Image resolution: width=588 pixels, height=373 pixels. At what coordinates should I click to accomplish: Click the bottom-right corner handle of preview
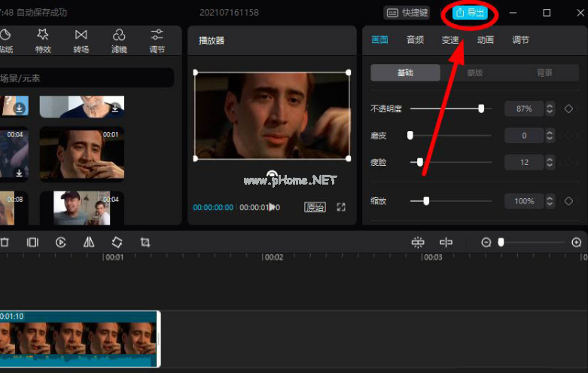349,159
